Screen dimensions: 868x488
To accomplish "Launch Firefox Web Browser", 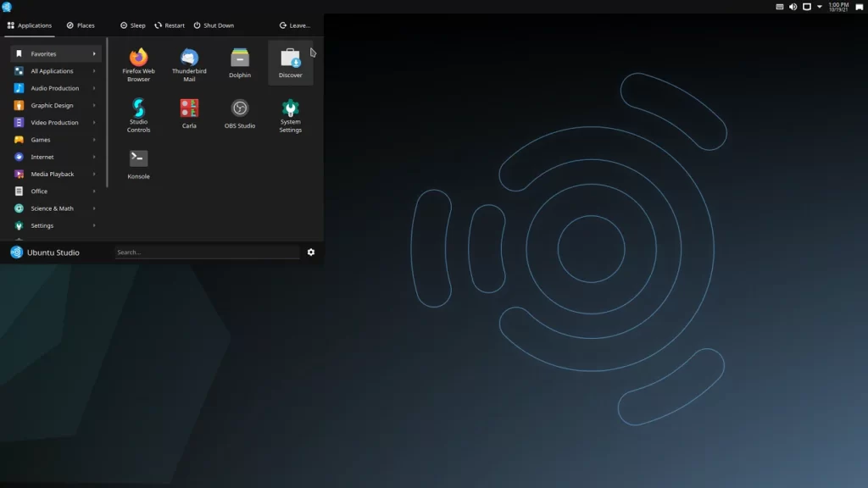I will [x=138, y=64].
